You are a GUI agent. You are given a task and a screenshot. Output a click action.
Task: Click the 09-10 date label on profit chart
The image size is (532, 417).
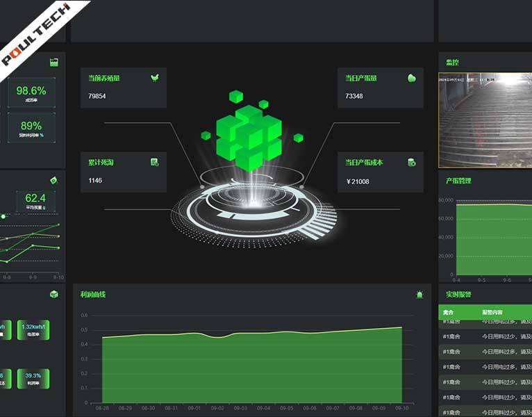click(401, 408)
